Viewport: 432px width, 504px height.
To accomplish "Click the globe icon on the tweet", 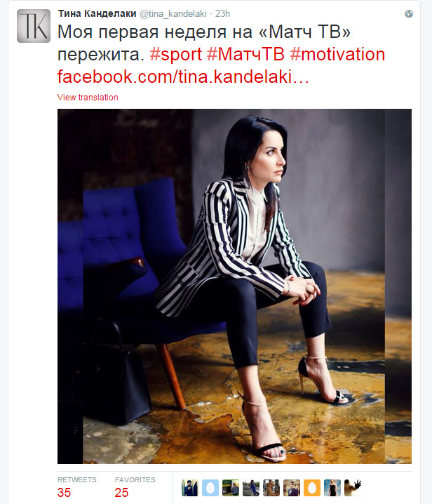I will 409,14.
